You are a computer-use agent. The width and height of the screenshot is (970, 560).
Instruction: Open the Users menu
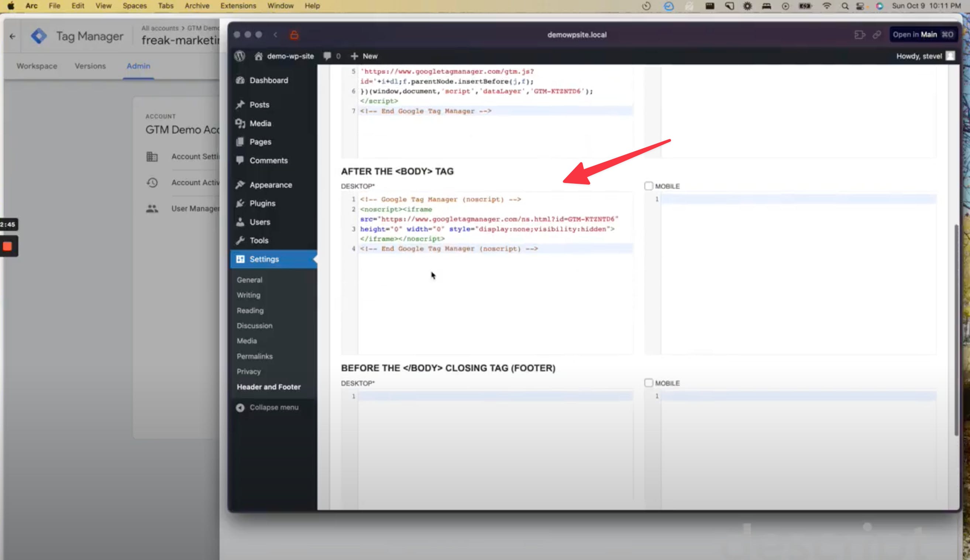260,222
